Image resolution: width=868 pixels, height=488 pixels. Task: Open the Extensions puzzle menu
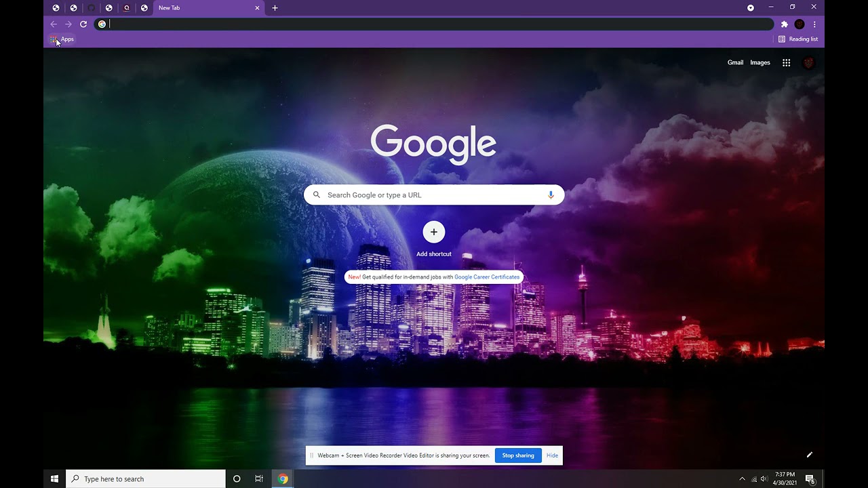click(785, 24)
